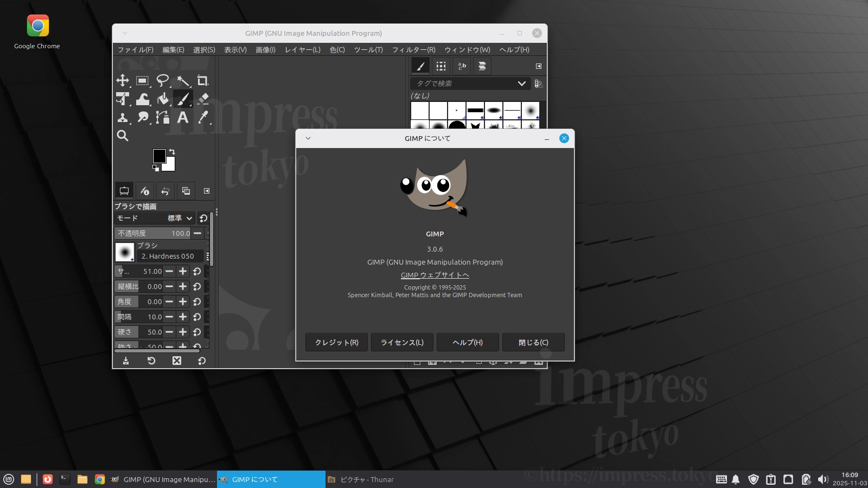Viewport: 868px width, 488px height.
Task: Open the ファイル(F) menu
Action: click(136, 50)
